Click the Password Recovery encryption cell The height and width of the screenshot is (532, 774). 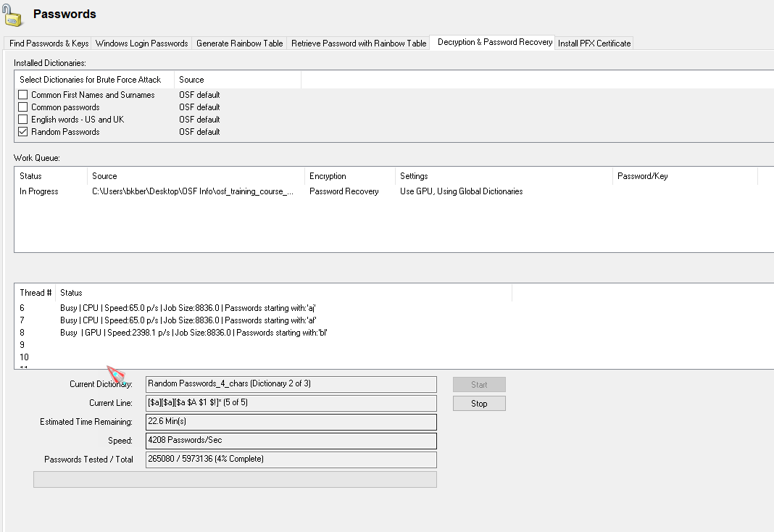[344, 191]
